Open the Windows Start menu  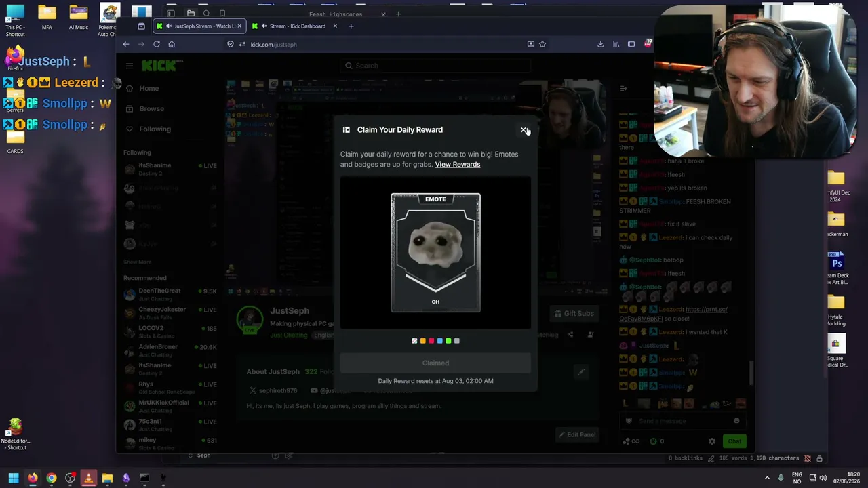[13, 478]
